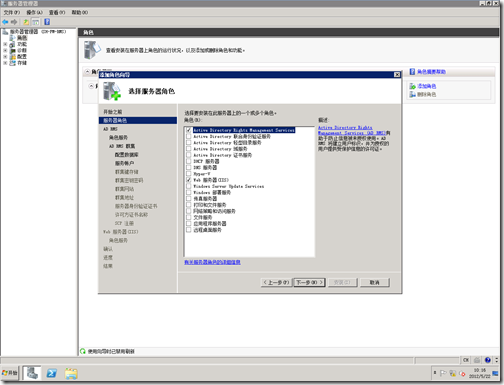Click the round blue help icon near the language bar
The image size is (504, 385).
coord(488,360)
